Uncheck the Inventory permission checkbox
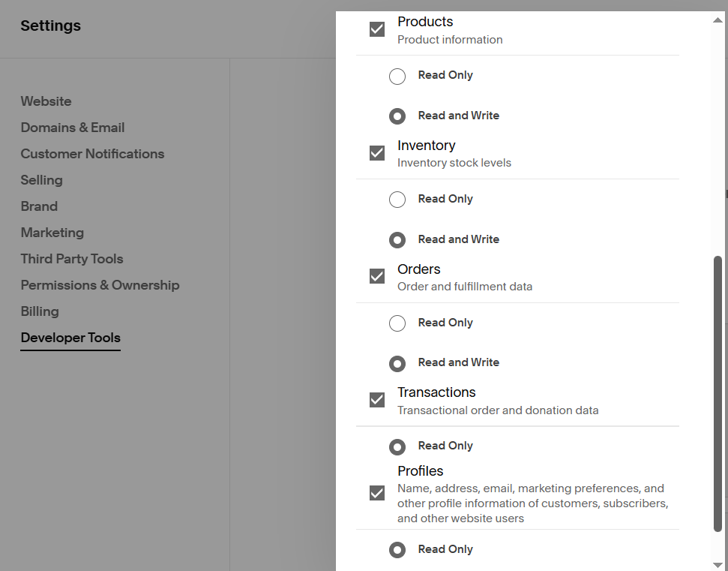 [x=377, y=153]
